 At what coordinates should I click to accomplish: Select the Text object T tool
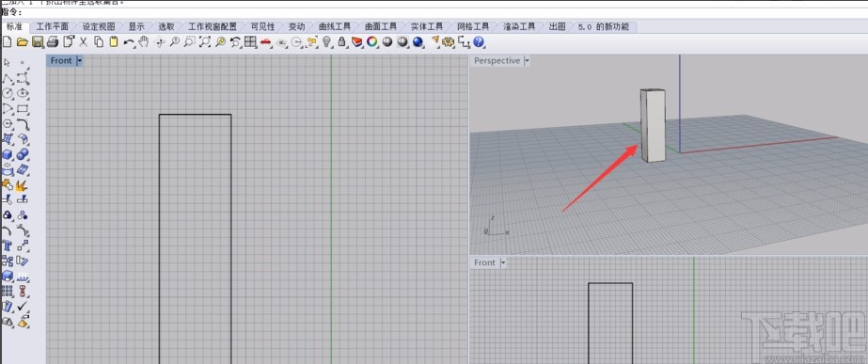[x=8, y=245]
